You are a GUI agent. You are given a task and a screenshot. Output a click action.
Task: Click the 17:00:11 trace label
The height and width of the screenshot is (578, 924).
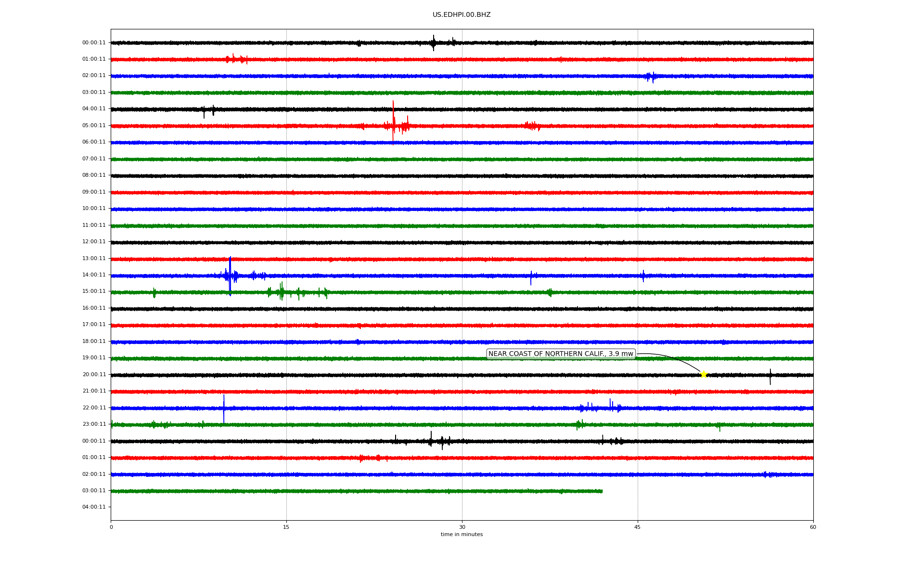point(94,325)
